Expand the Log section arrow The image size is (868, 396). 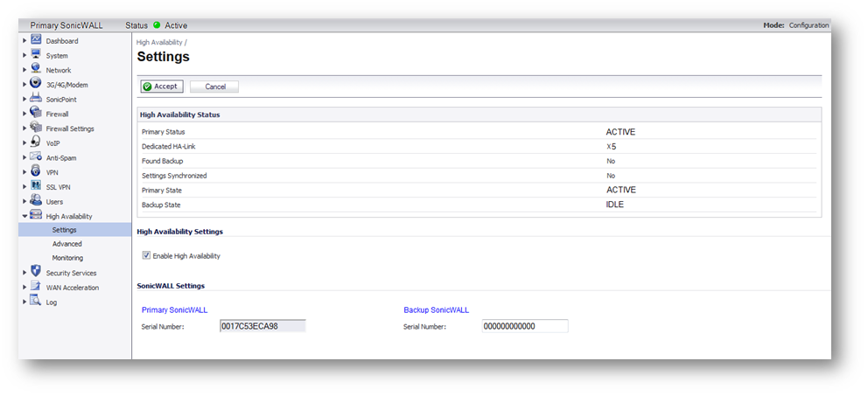24,302
